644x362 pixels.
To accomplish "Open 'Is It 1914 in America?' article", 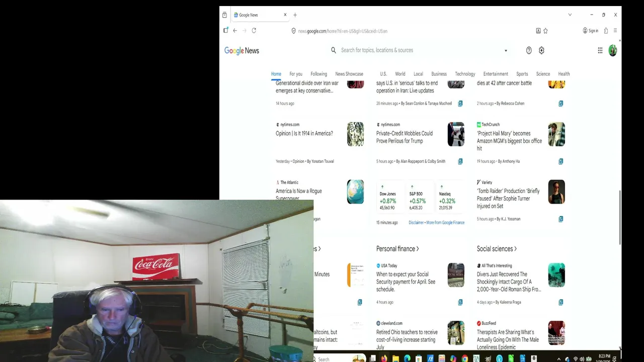I will click(304, 134).
